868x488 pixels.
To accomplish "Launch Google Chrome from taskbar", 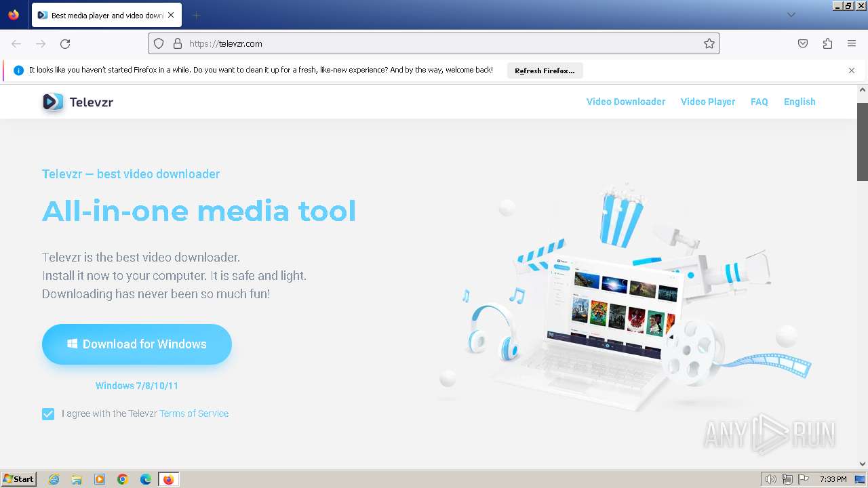I will tap(123, 479).
